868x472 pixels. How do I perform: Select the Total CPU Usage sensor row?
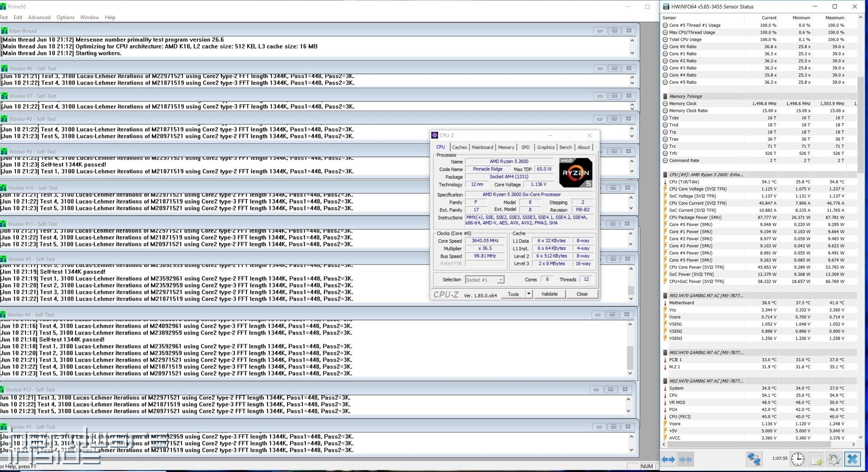pos(759,39)
